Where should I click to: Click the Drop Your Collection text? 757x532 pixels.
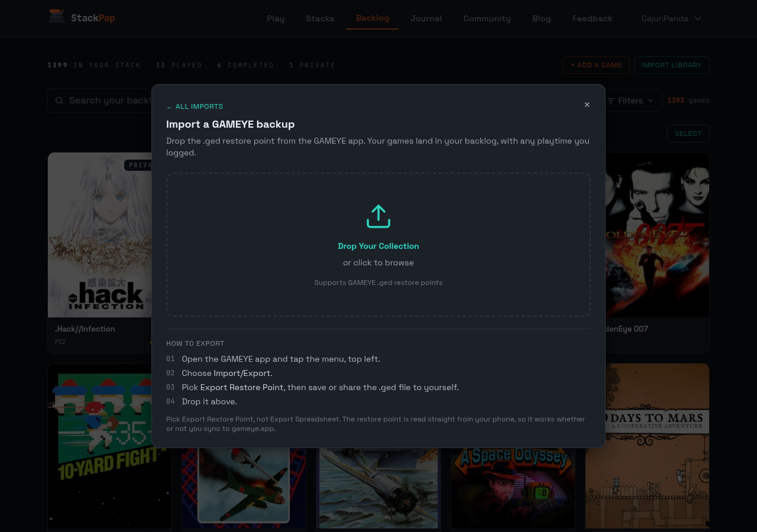pyautogui.click(x=378, y=246)
